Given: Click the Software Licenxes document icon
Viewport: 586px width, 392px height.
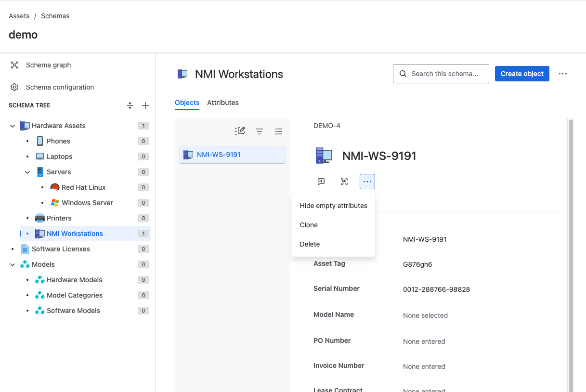Looking at the screenshot, I should pyautogui.click(x=25, y=249).
